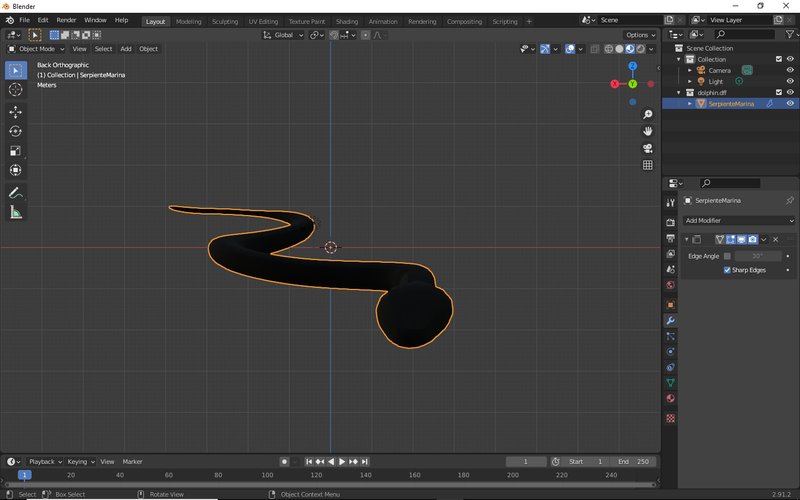Select the Rotate tool
800x500 pixels.
point(16,132)
